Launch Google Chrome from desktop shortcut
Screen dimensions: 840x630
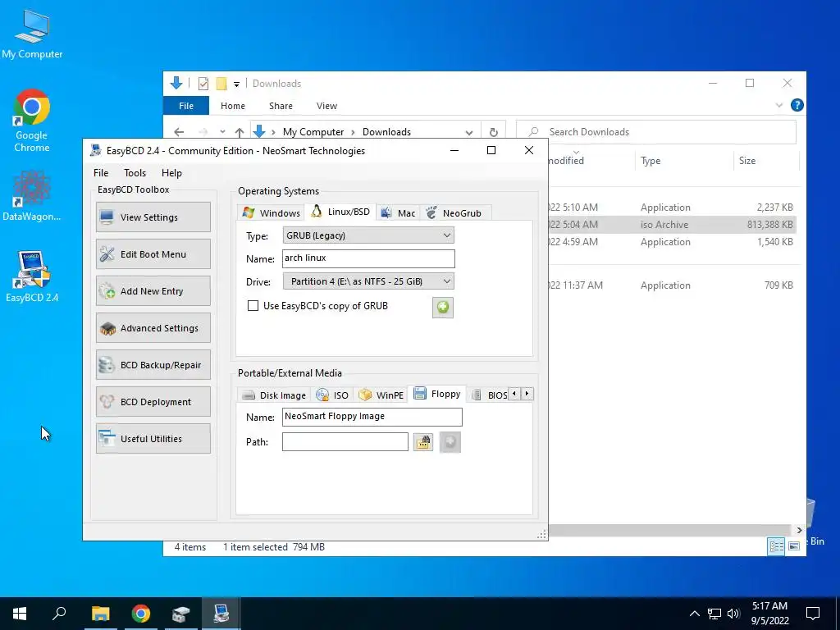32,121
